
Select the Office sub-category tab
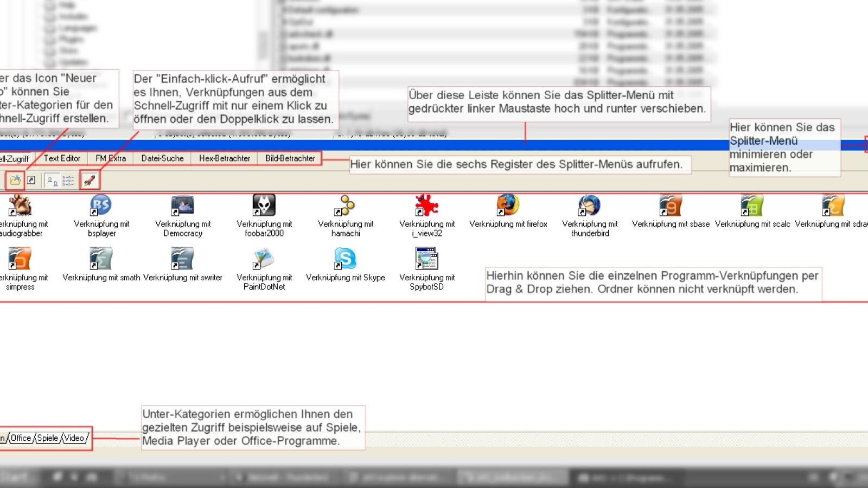[21, 438]
